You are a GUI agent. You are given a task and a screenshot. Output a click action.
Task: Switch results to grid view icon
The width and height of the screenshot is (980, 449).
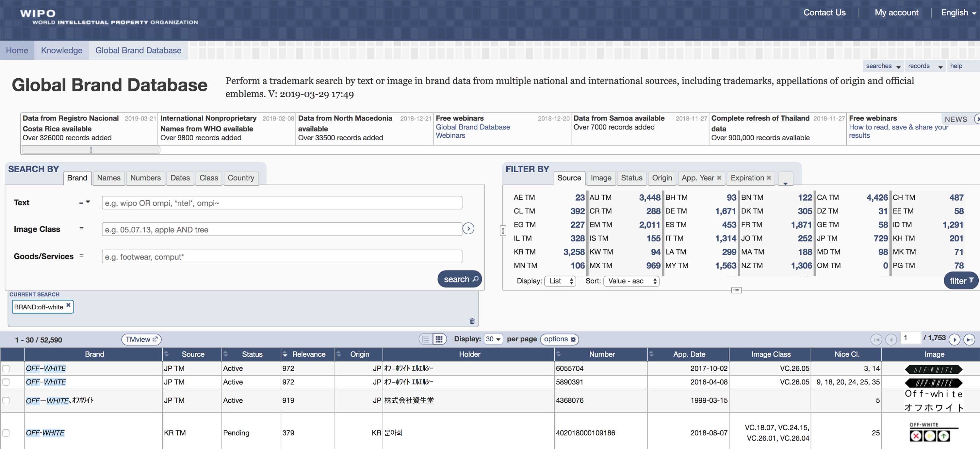(439, 339)
